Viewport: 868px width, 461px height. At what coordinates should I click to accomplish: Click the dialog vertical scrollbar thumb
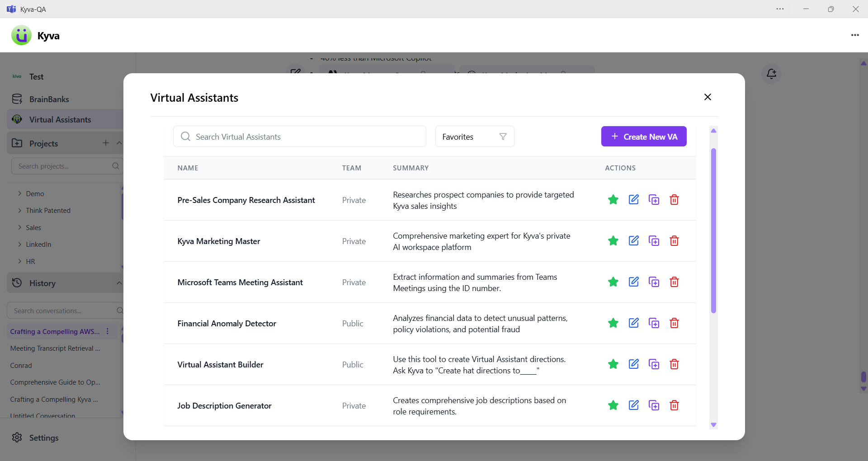[713, 230]
